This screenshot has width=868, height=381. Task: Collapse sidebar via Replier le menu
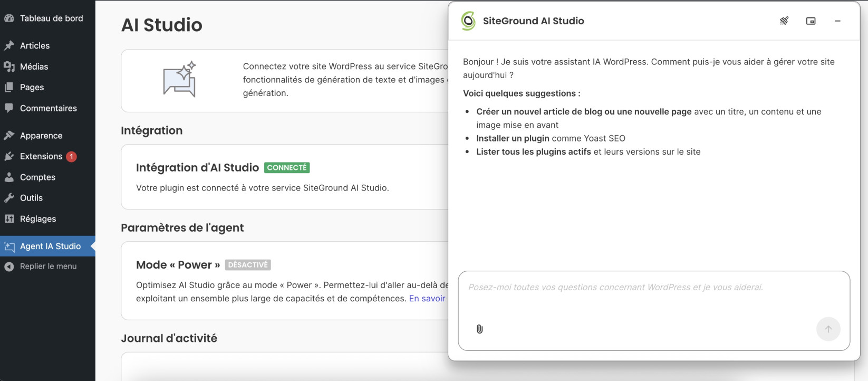click(x=47, y=266)
